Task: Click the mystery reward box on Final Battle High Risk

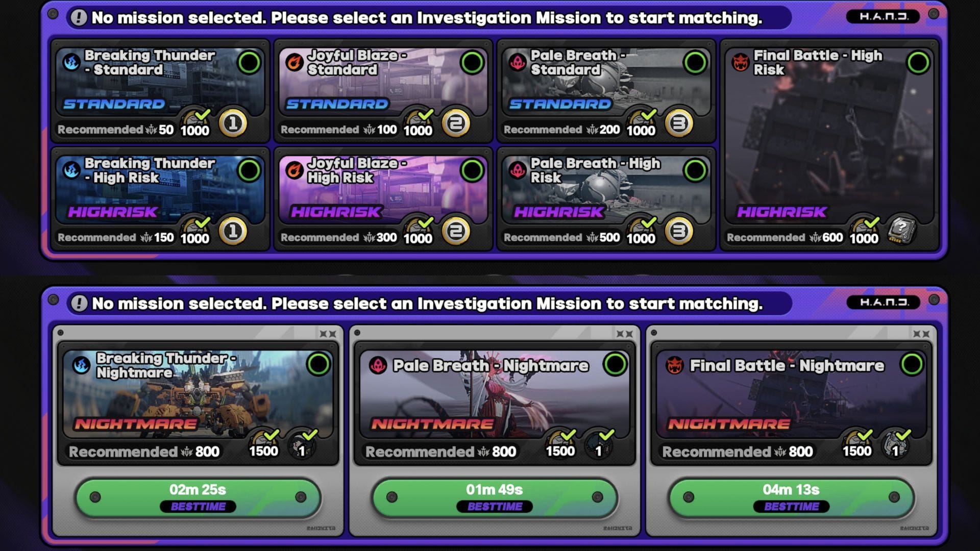Action: tap(902, 231)
